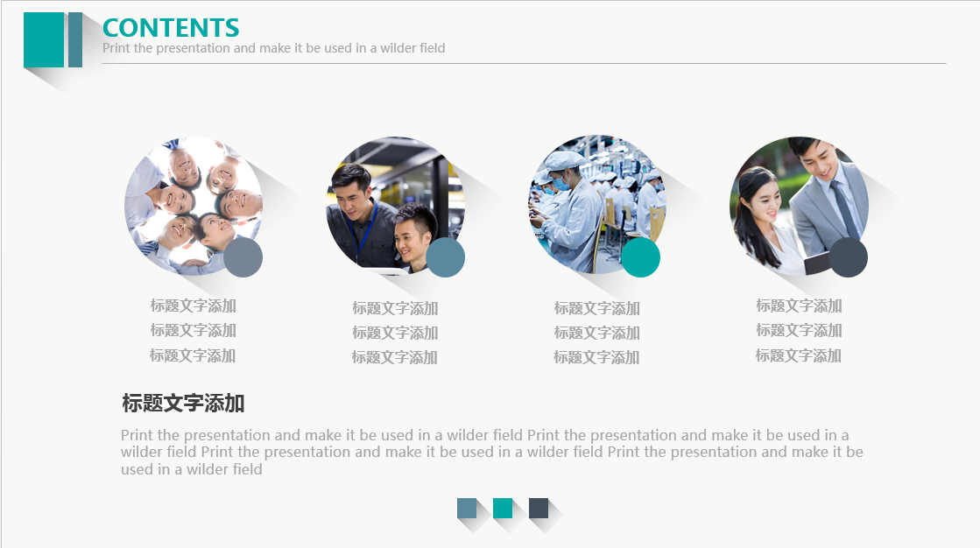Viewport: 980px width, 548px height.
Task: Select the narrow blue-gray logo bar
Action: click(x=75, y=40)
